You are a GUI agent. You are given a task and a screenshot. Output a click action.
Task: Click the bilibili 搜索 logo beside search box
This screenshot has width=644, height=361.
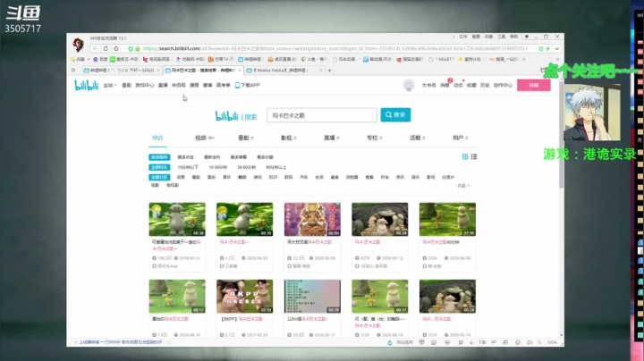(236, 116)
